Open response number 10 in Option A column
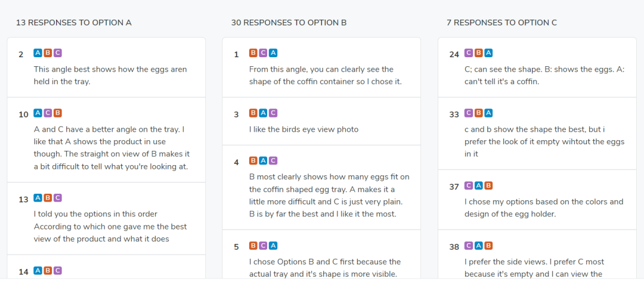Image resolution: width=644 pixels, height=282 pixels. pyautogui.click(x=106, y=140)
